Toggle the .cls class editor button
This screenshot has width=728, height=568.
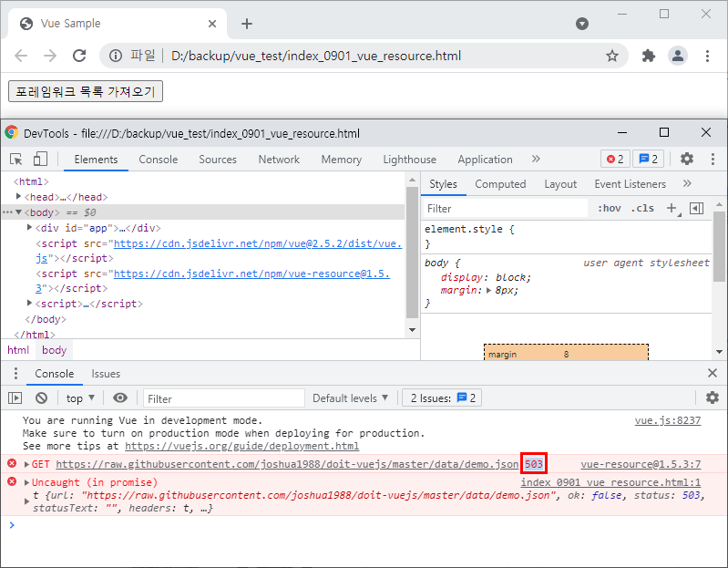(642, 209)
